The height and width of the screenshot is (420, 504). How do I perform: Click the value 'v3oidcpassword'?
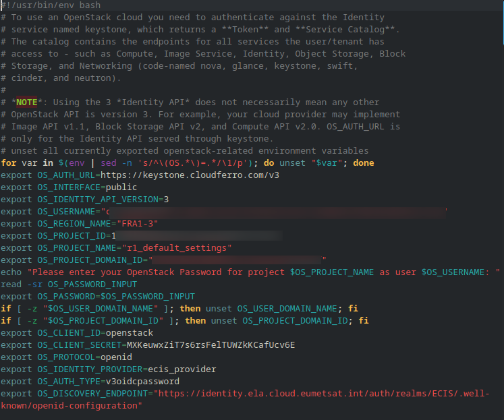tap(142, 382)
